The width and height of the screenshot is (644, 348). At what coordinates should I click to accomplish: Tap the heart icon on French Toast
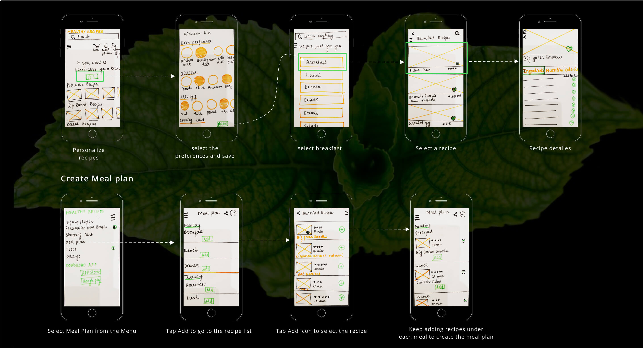[457, 64]
